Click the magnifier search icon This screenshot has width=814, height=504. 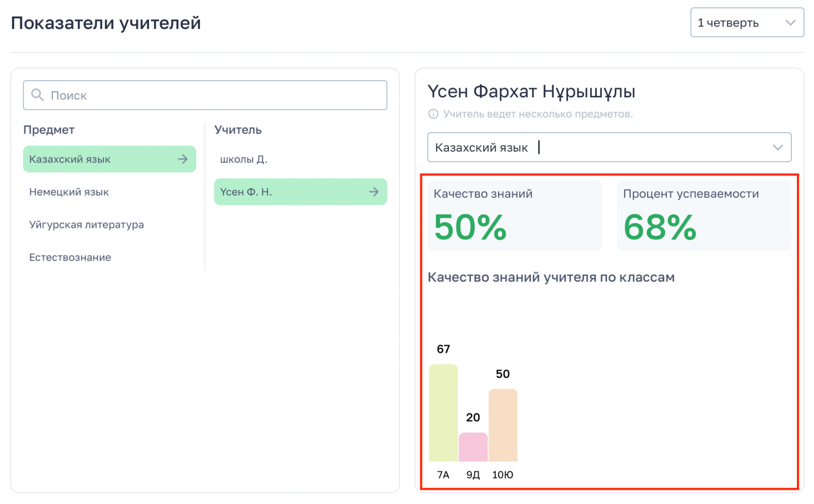coord(37,95)
